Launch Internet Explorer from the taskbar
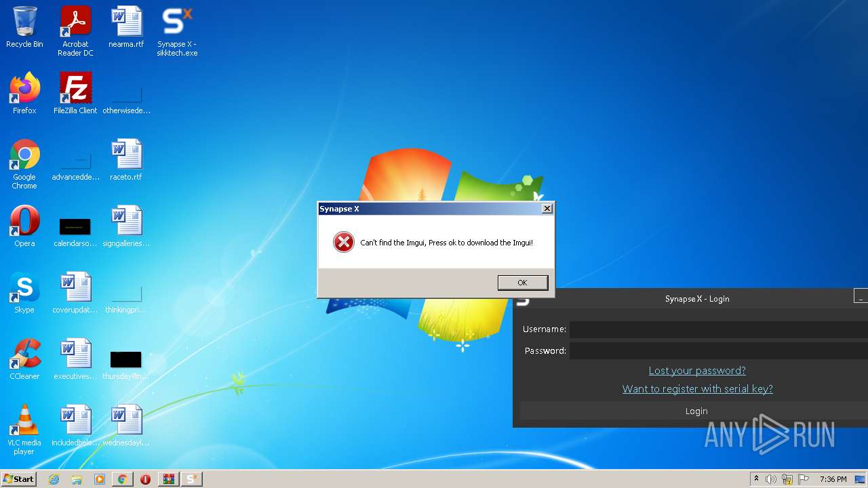Viewport: 868px width, 488px height. (54, 479)
